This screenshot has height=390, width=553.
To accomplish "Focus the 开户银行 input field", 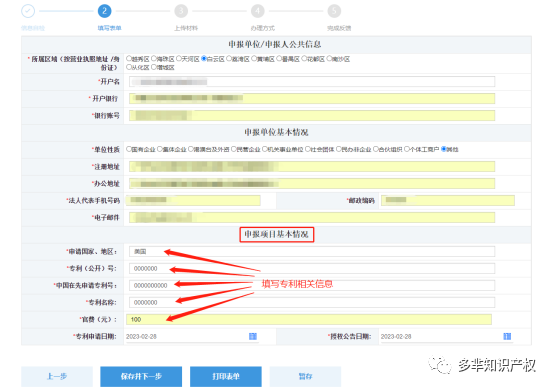I will pyautogui.click(x=312, y=98).
